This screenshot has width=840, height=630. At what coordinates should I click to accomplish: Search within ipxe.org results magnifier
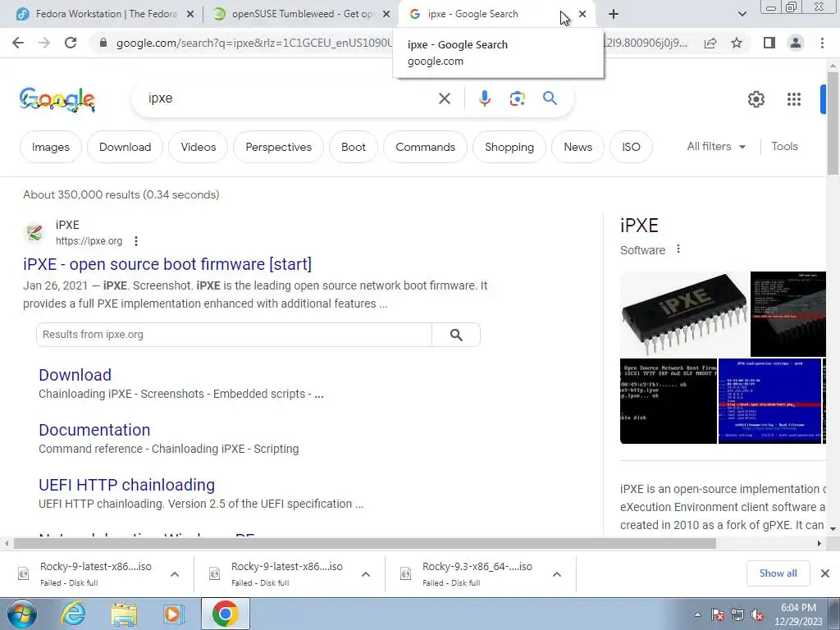click(456, 335)
